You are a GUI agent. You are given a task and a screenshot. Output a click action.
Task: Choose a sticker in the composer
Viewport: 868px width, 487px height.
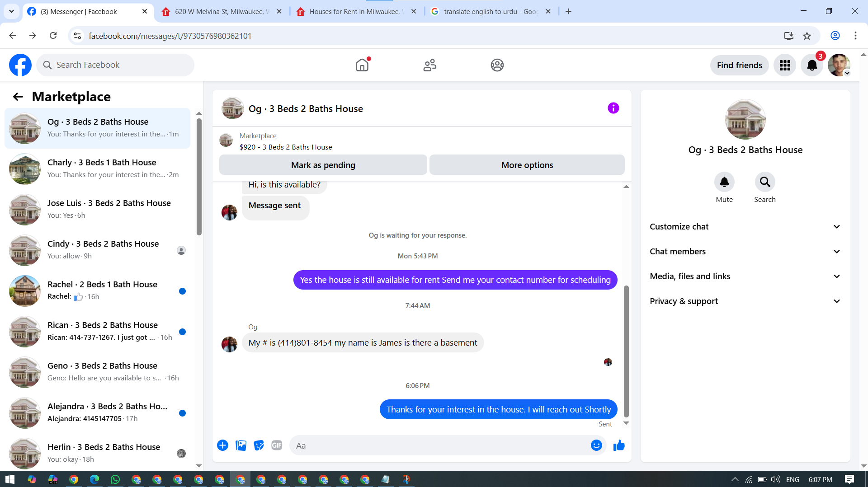point(259,445)
